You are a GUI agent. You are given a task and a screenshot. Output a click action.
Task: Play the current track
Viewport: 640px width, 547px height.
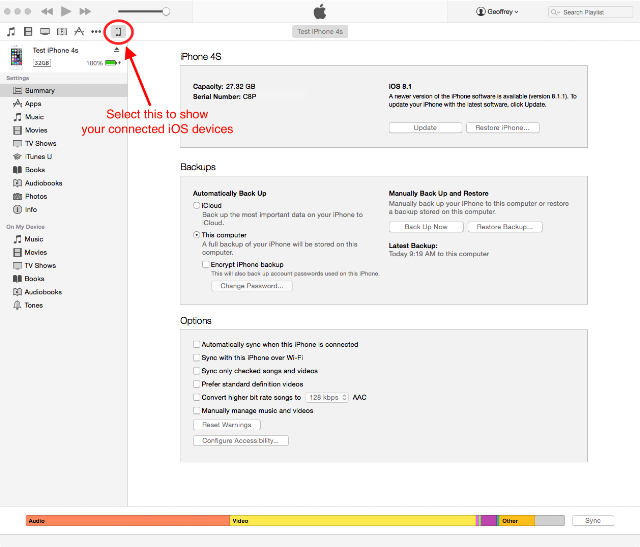point(66,11)
